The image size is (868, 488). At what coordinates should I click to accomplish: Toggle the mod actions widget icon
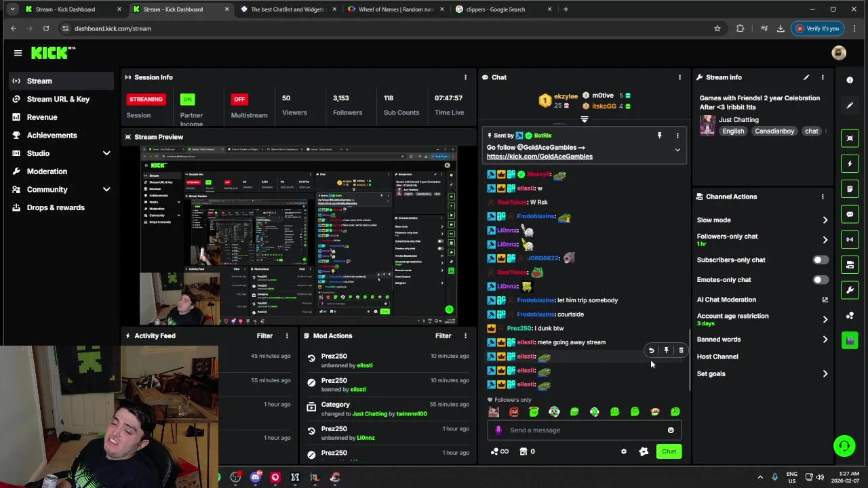850,264
